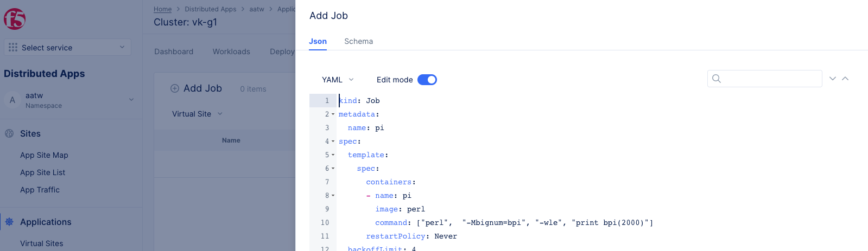This screenshot has width=868, height=251.
Task: Collapse the metadata block on line 2
Action: point(333,114)
